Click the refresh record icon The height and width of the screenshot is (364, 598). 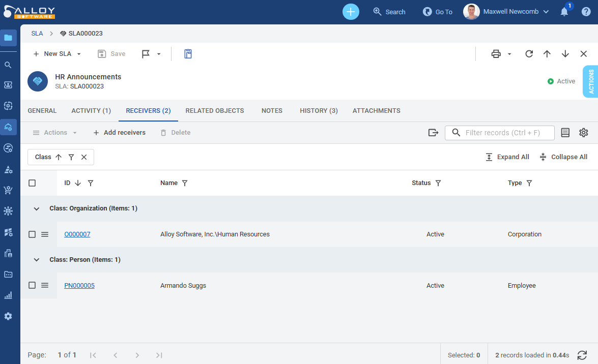click(529, 54)
